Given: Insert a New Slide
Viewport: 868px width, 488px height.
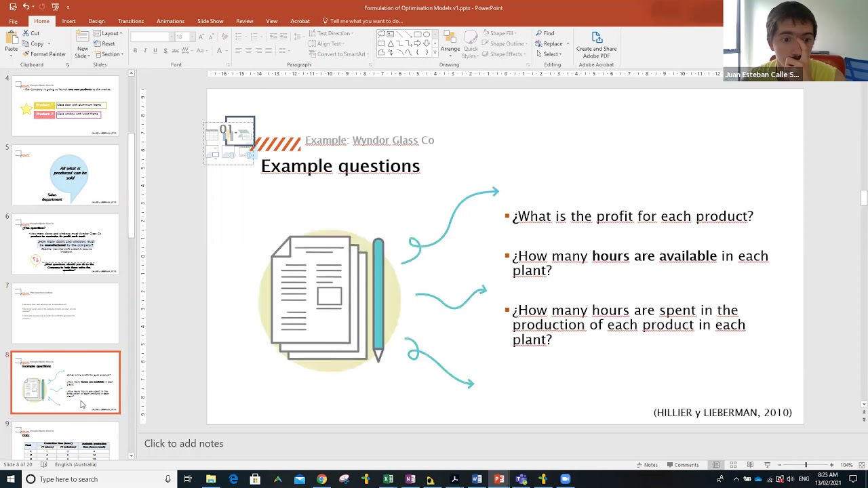Looking at the screenshot, I should [x=82, y=44].
